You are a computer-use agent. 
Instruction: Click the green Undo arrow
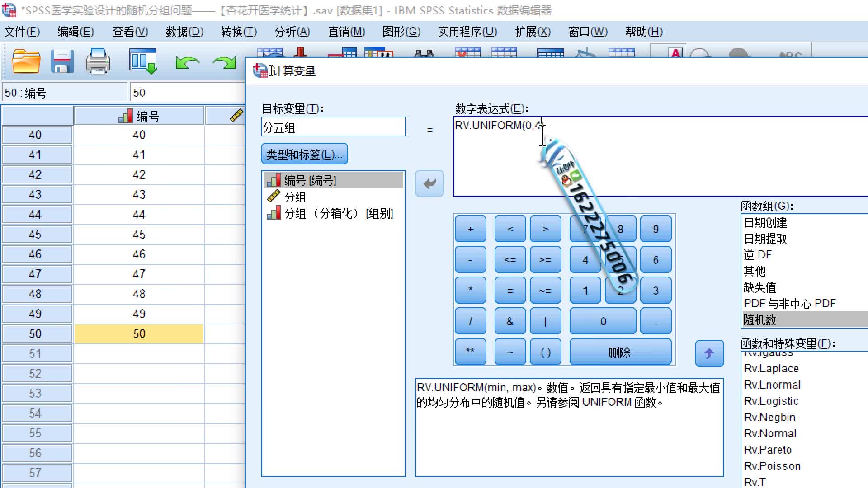click(188, 62)
